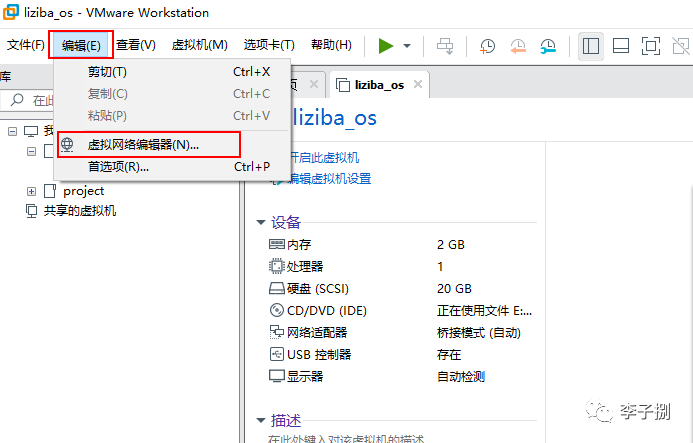693x443 pixels.
Task: Select the USB 控制器 device row
Action: point(402,355)
